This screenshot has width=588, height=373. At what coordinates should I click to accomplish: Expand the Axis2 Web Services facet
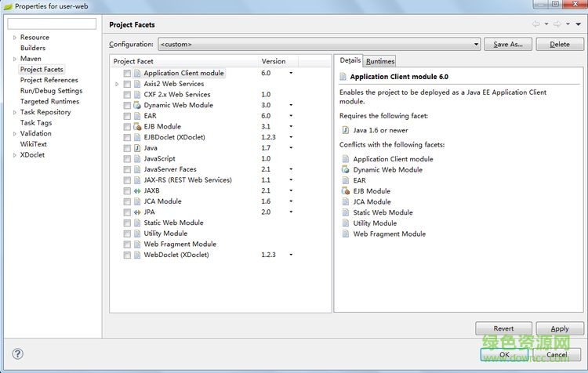click(117, 84)
